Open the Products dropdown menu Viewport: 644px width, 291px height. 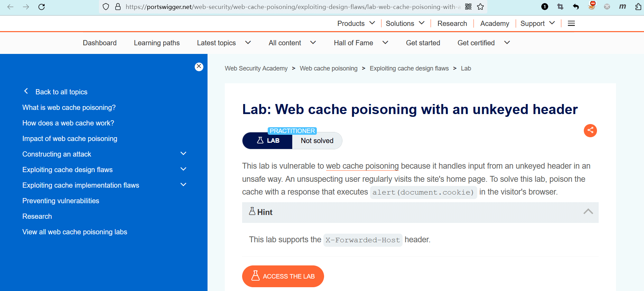pyautogui.click(x=356, y=24)
